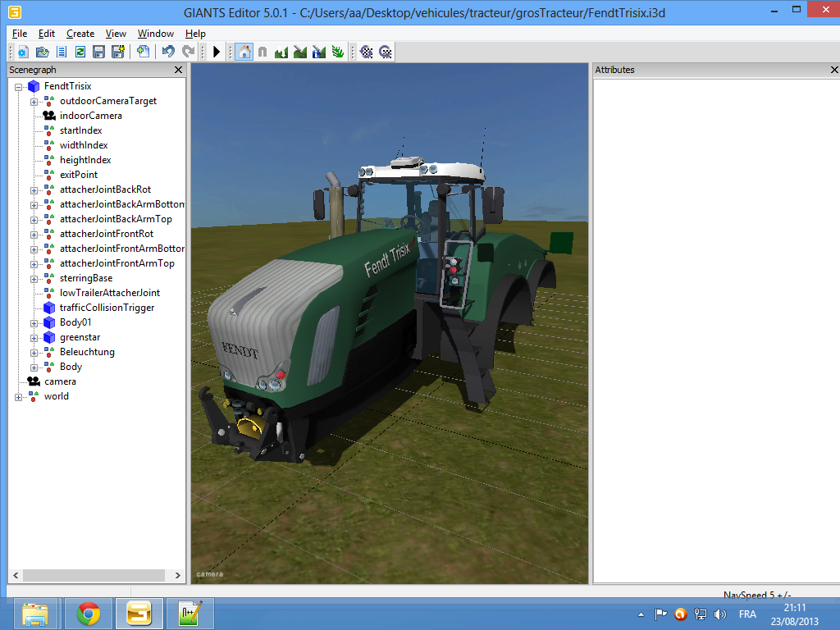Open File Explorer from the taskbar
Viewport: 840px width, 630px height.
(35, 614)
